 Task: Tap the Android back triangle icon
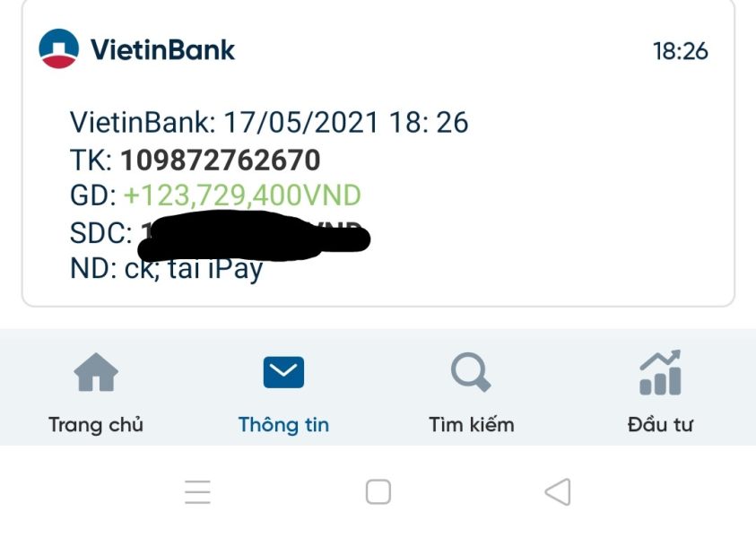(558, 491)
